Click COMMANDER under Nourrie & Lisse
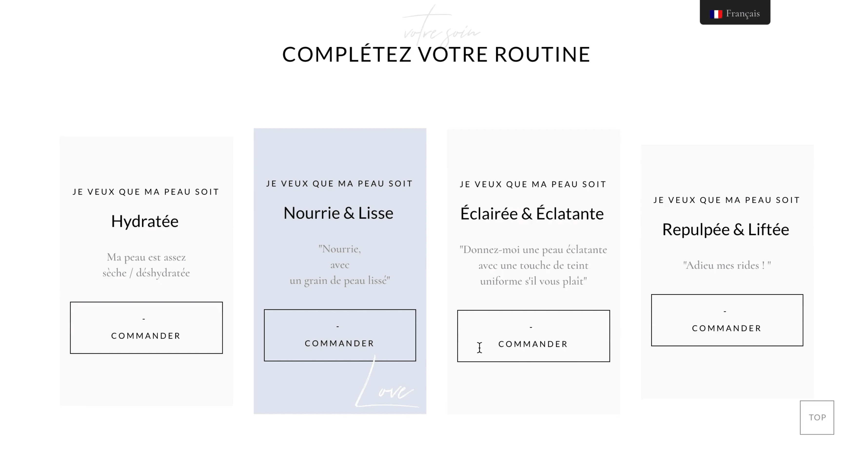Image resolution: width=868 pixels, height=465 pixels. [x=340, y=335]
